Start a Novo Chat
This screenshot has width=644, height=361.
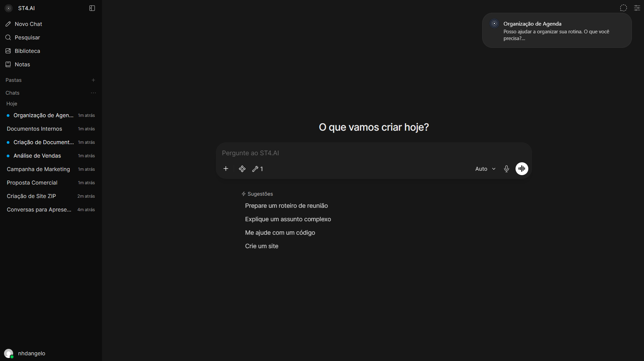pyautogui.click(x=51, y=24)
